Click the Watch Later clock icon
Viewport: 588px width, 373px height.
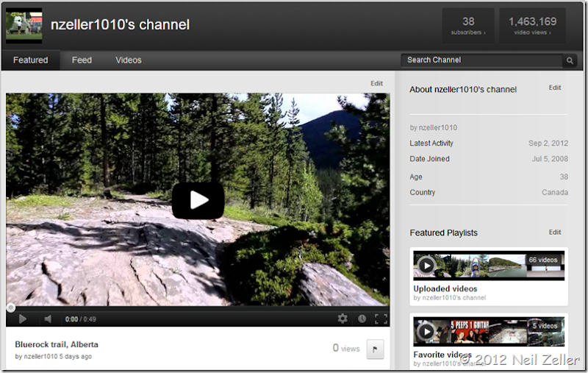(362, 319)
